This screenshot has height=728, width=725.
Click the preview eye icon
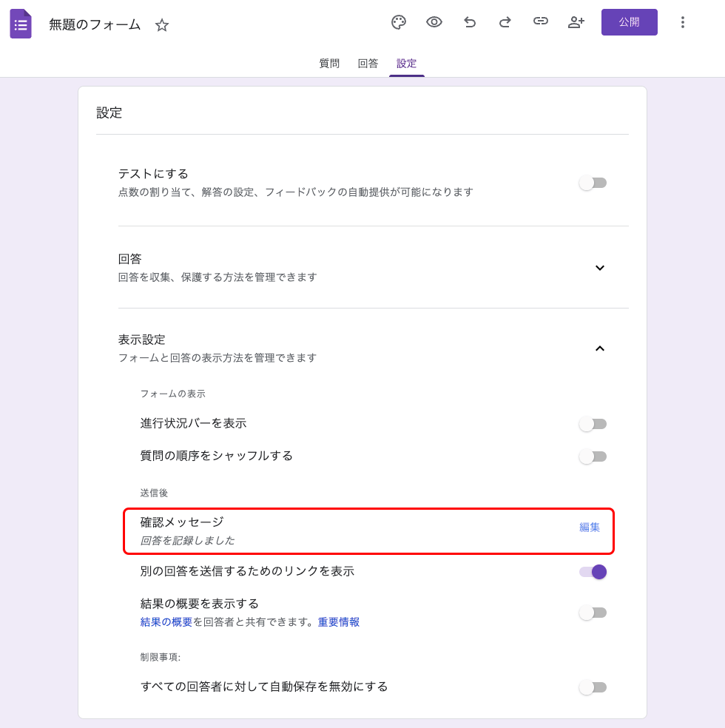click(x=434, y=22)
